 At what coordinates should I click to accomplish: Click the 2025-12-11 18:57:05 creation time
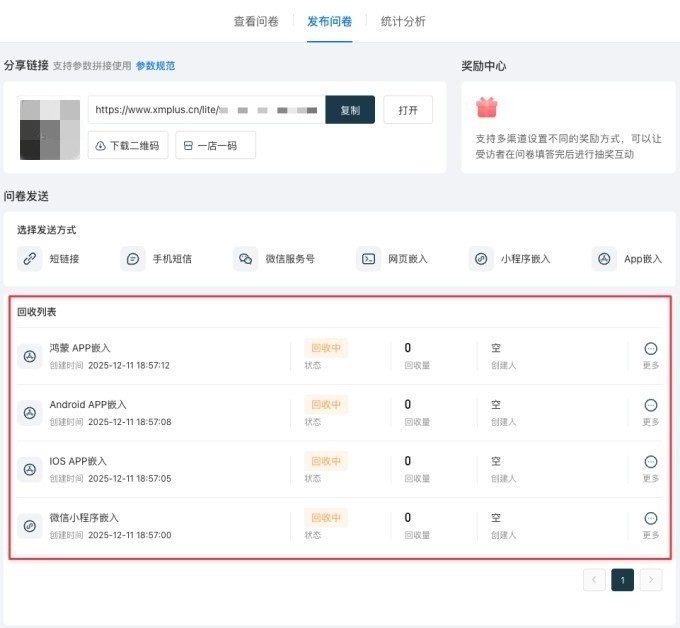point(130,478)
